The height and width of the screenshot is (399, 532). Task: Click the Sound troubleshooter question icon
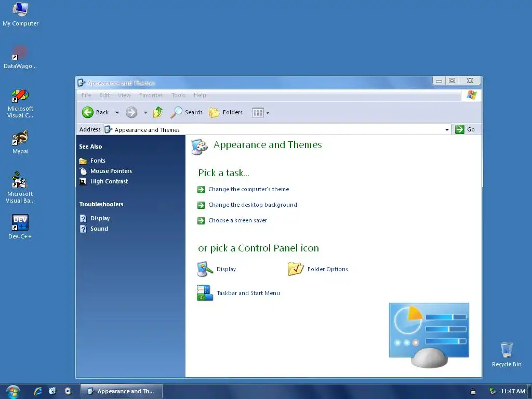click(x=83, y=229)
